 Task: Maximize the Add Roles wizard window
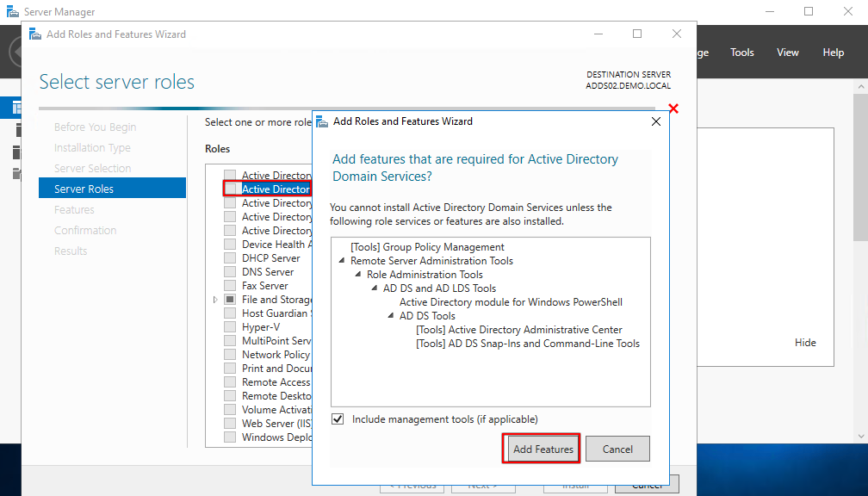pos(637,34)
